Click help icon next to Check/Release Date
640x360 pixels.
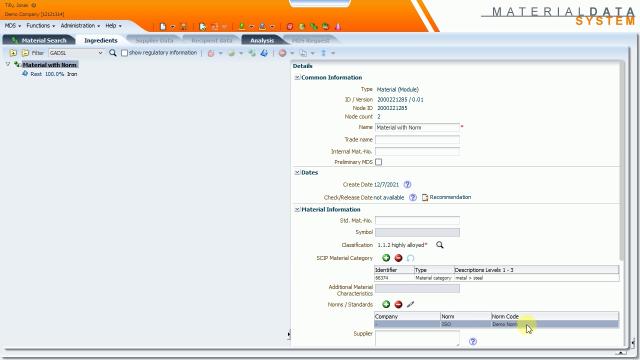pyautogui.click(x=413, y=198)
